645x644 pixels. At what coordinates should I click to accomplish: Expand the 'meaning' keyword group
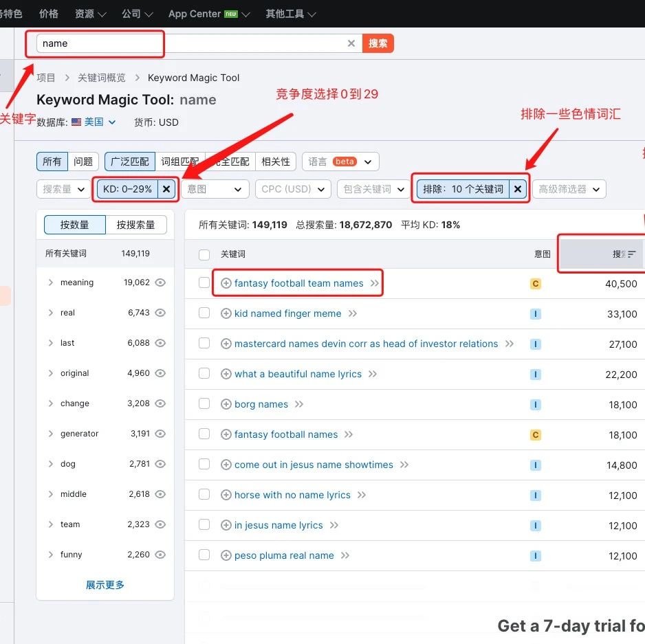(51, 282)
